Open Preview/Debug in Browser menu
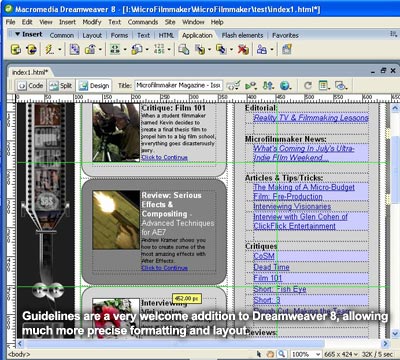 pyautogui.click(x=285, y=86)
